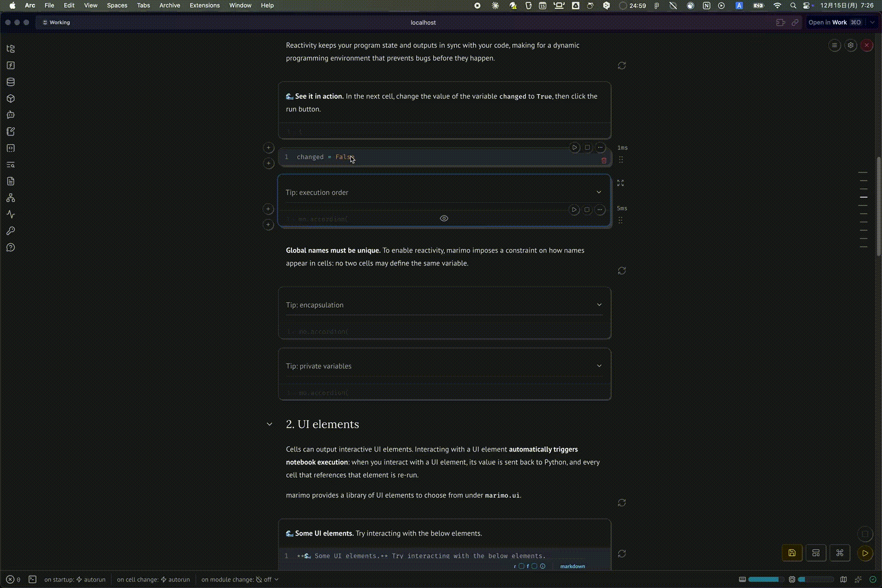Click 'on cell change: autorun' setting

153,580
